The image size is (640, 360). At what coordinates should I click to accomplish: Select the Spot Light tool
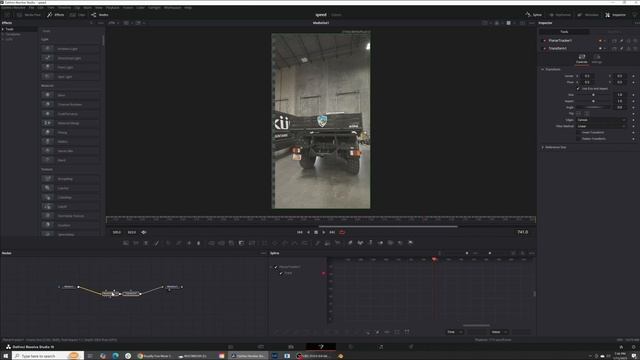tap(70, 77)
